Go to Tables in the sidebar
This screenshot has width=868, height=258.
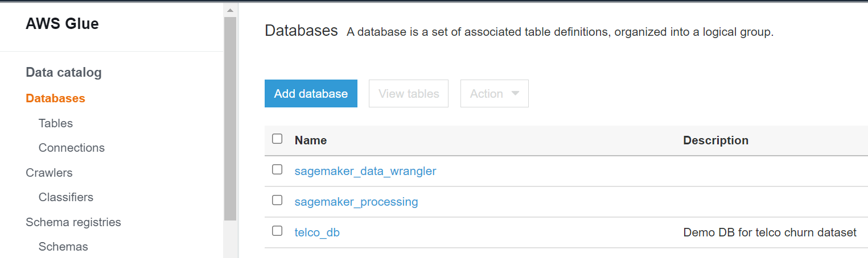click(x=56, y=123)
